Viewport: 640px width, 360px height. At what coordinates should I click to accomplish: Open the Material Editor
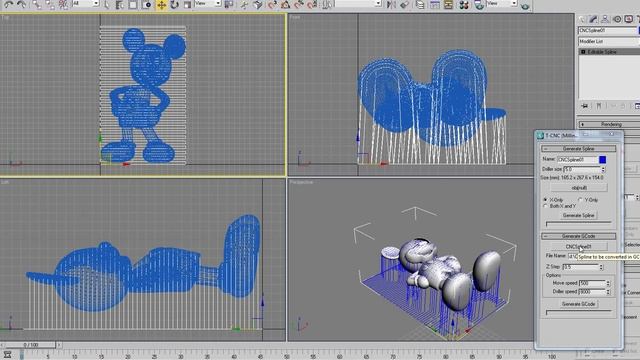coord(464,4)
